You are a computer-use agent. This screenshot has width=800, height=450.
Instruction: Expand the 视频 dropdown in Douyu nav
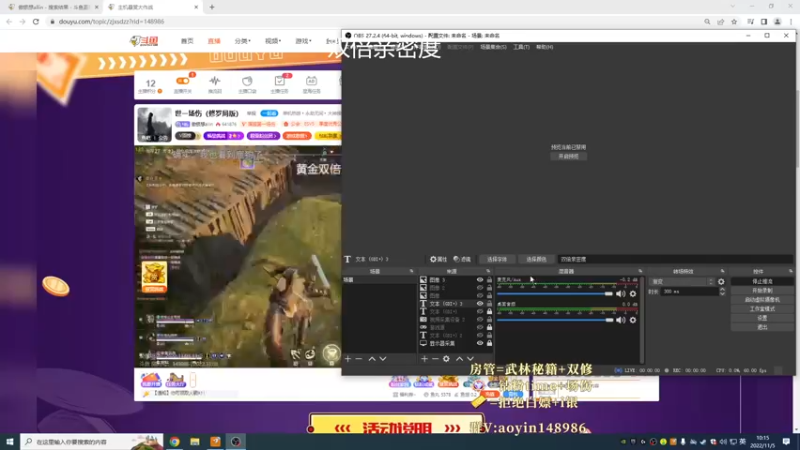click(x=272, y=41)
